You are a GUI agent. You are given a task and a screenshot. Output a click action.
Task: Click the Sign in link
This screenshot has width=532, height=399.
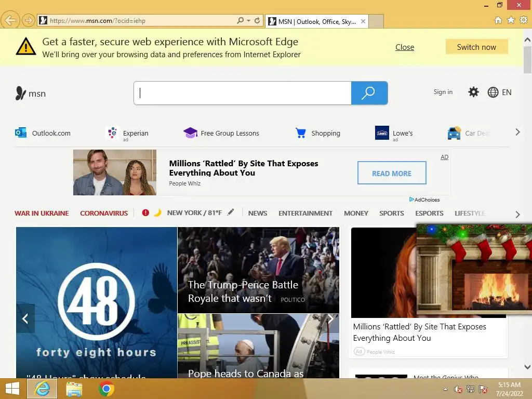(443, 92)
